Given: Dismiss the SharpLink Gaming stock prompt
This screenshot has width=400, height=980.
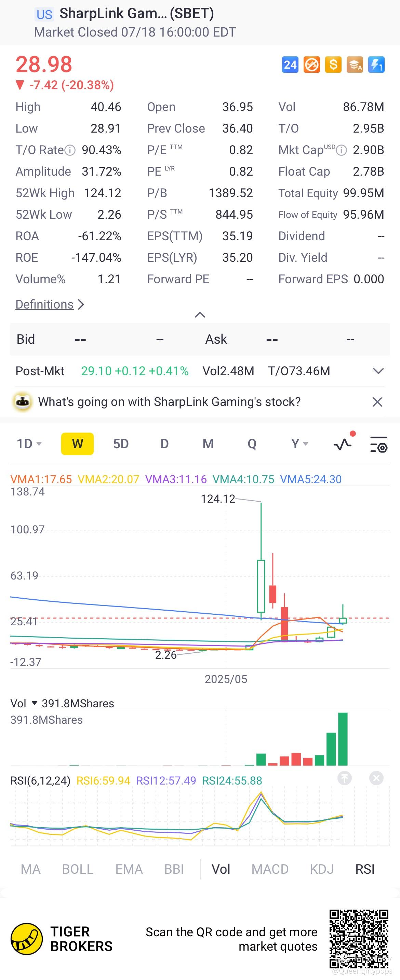Looking at the screenshot, I should pos(377,402).
